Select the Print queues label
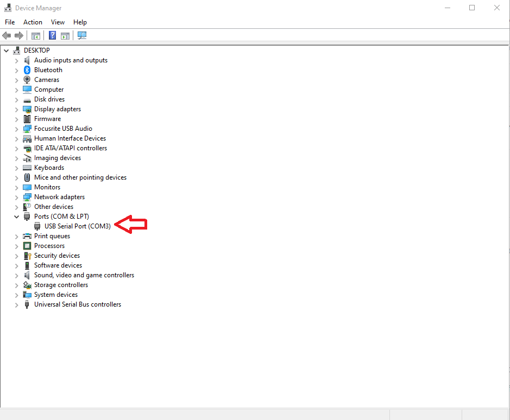This screenshot has height=420, width=510. [x=52, y=236]
